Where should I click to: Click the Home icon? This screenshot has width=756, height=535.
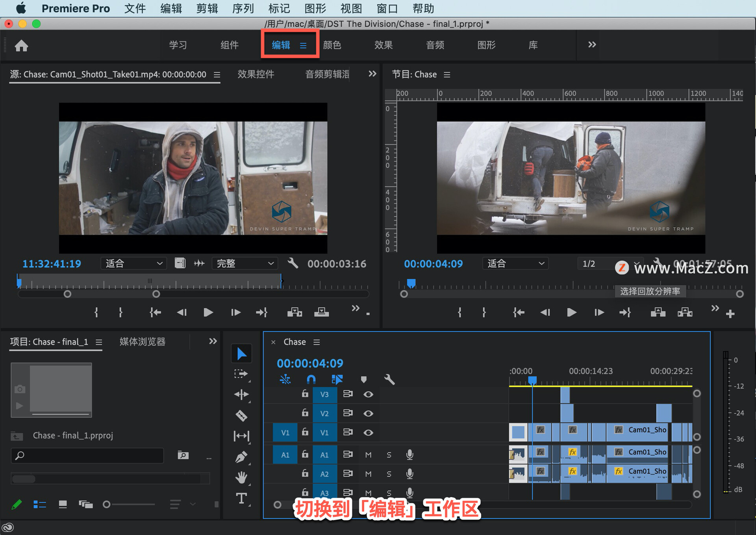coord(22,46)
